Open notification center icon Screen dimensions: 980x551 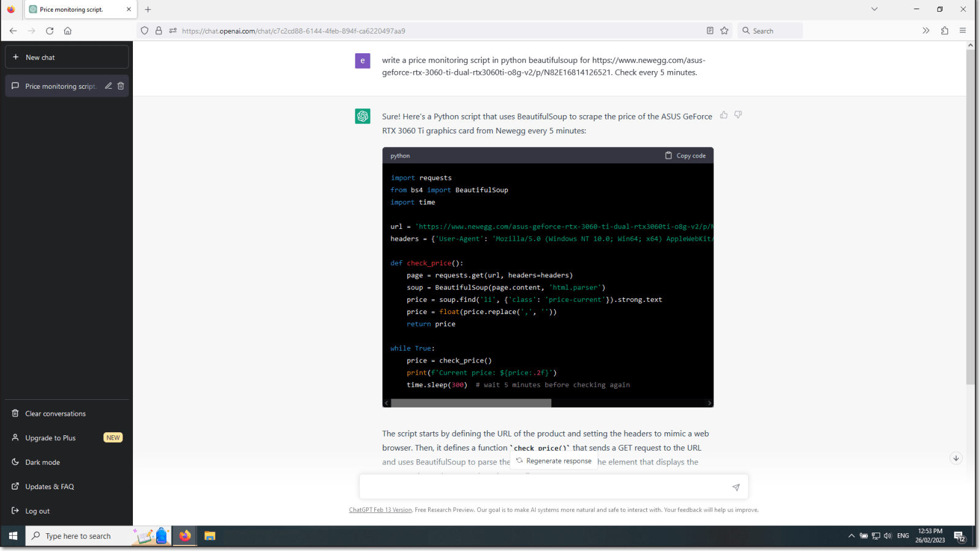click(960, 537)
